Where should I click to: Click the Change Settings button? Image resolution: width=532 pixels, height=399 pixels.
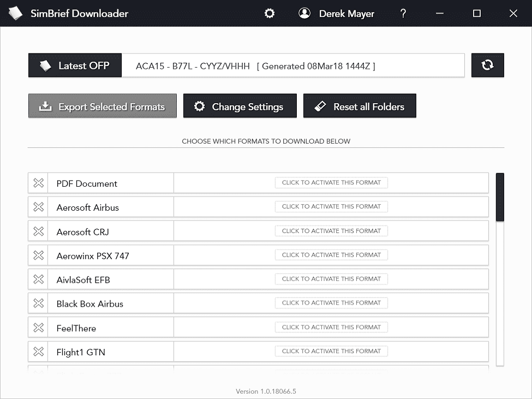point(240,106)
